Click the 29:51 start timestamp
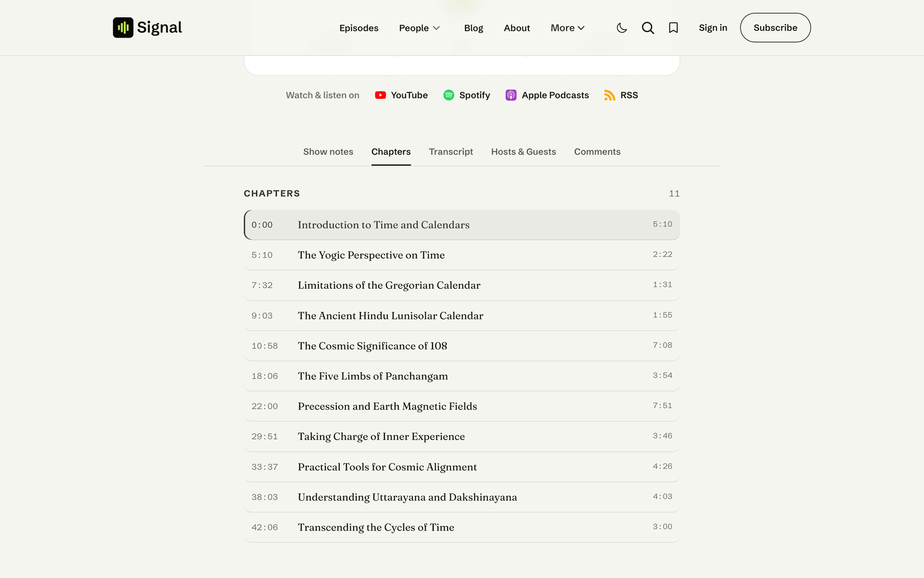This screenshot has width=924, height=578. point(265,437)
